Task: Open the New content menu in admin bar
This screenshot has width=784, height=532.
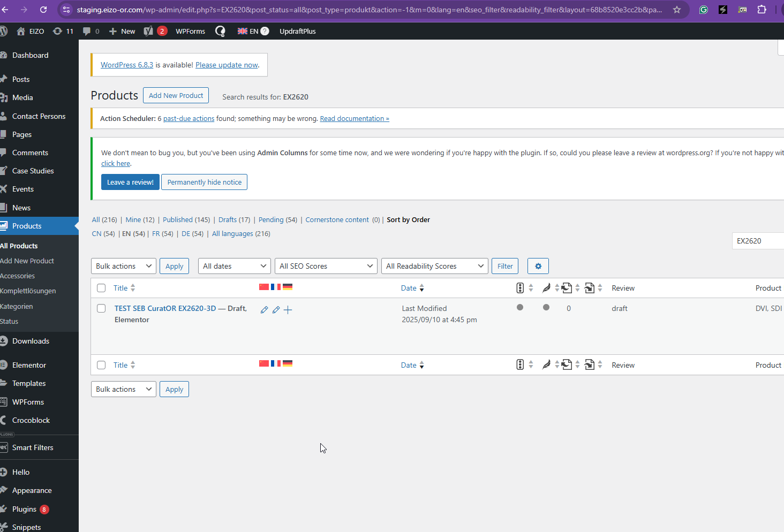Action: (x=122, y=31)
